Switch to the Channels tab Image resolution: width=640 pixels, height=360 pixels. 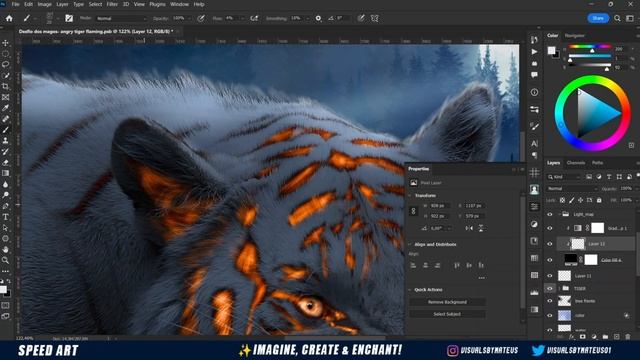pyautogui.click(x=576, y=163)
